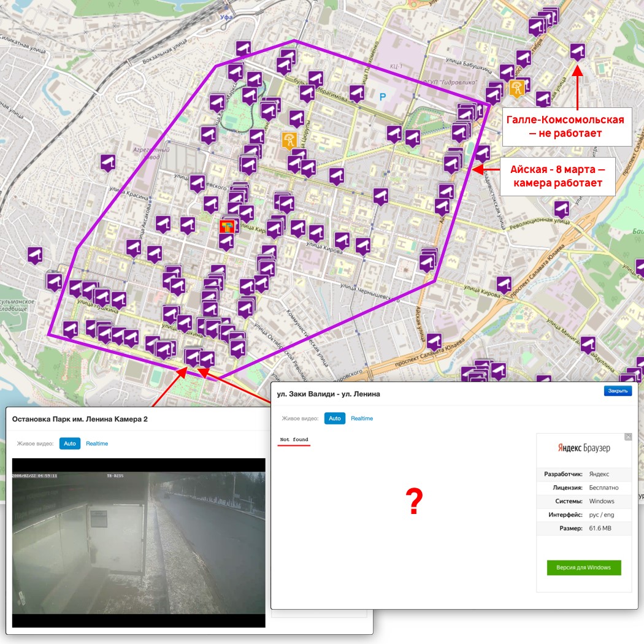Click the blue P parking symbol
Viewport: 644px width, 644px height.
point(383,96)
